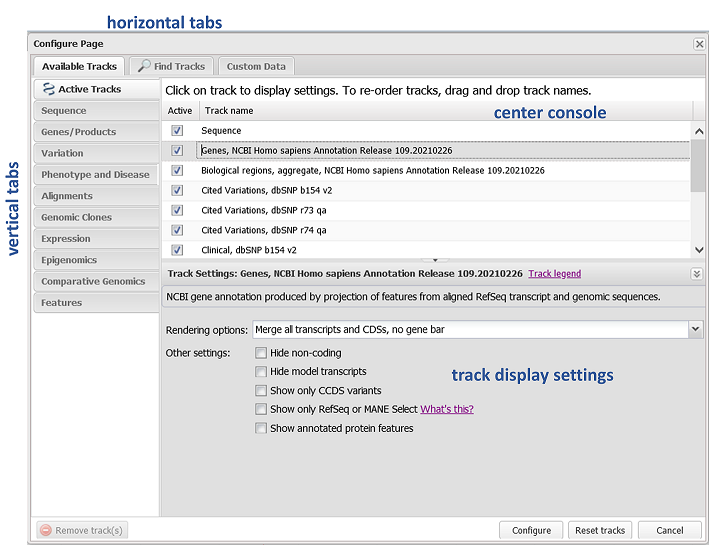722x545 pixels.
Task: Click the track list scroll up arrow
Action: point(699,131)
